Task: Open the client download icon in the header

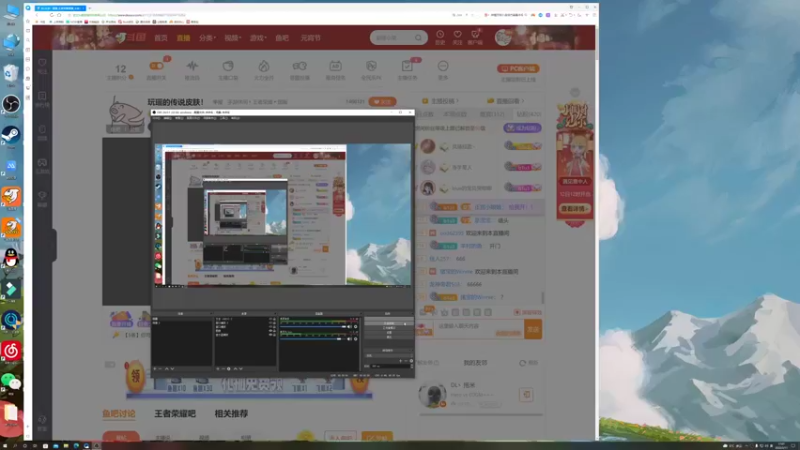Action: click(x=475, y=35)
